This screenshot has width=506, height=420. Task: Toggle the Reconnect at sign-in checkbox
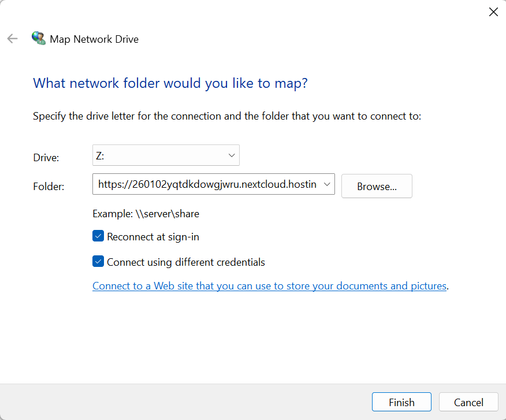(x=98, y=236)
